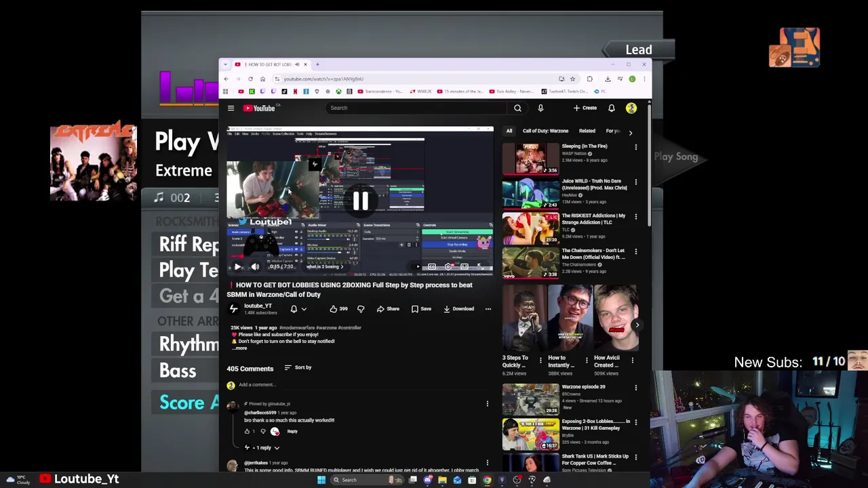868x488 pixels.
Task: Like the charliecc6599 comment
Action: 247,432
